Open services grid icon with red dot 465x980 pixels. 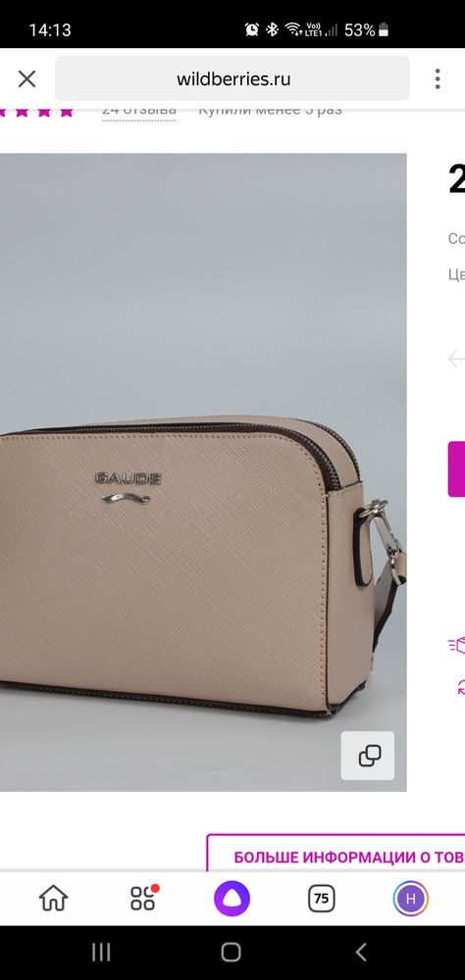point(143,899)
